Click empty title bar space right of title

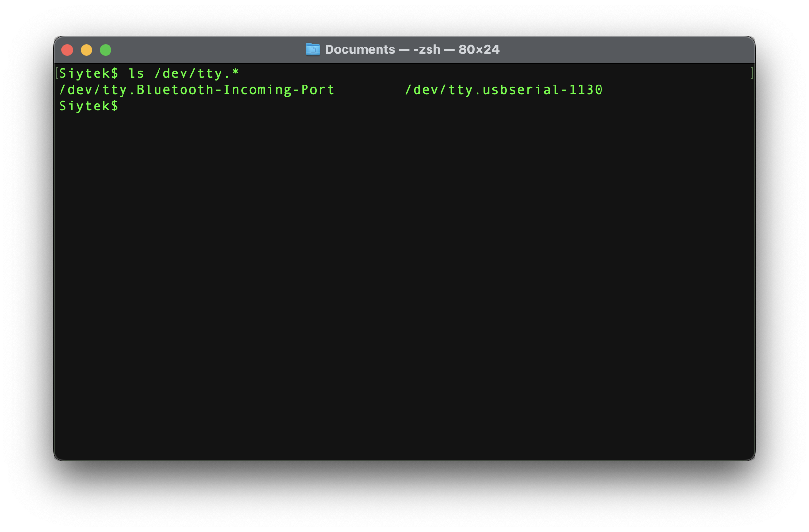coord(625,49)
